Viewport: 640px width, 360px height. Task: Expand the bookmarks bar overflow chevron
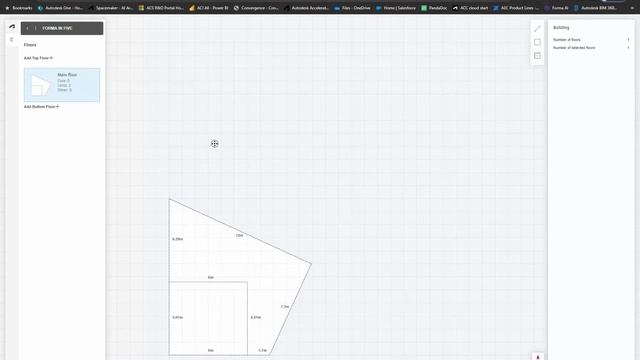(x=632, y=8)
